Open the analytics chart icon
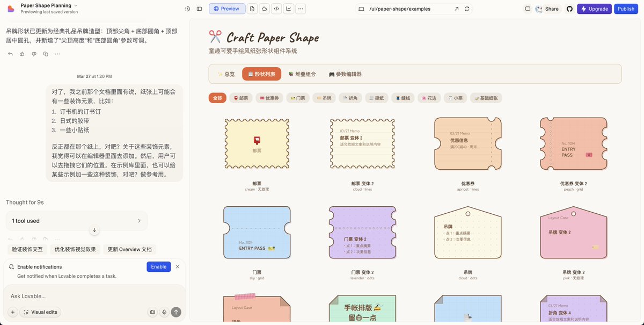Screen dimensions: 644x325 pos(289,9)
